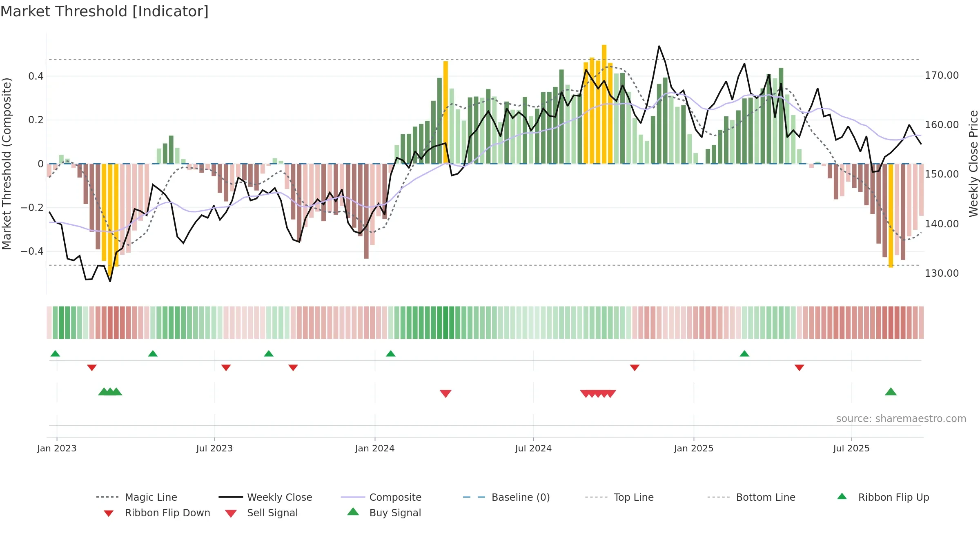The height and width of the screenshot is (551, 980).
Task: Click the chart title Market Threshold [Indicator]
Action: (x=105, y=11)
